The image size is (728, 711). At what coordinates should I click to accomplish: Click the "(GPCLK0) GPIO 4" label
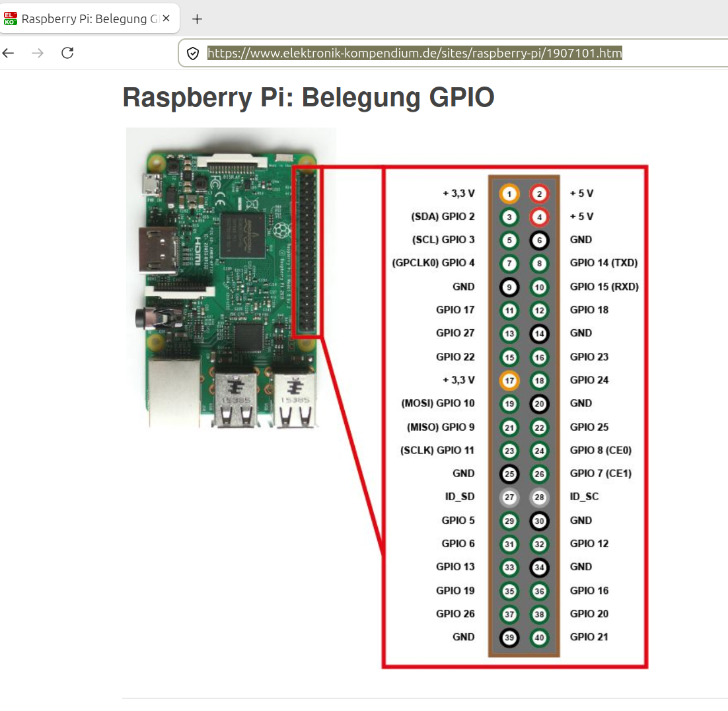click(433, 263)
